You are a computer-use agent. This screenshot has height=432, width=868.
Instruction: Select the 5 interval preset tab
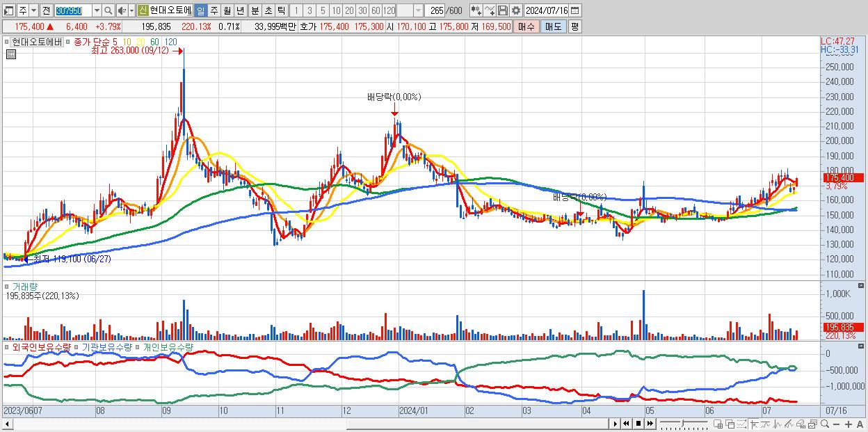pos(322,10)
